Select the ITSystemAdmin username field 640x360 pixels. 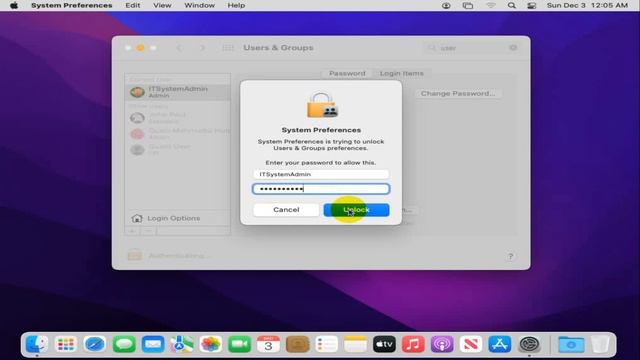tap(321, 174)
